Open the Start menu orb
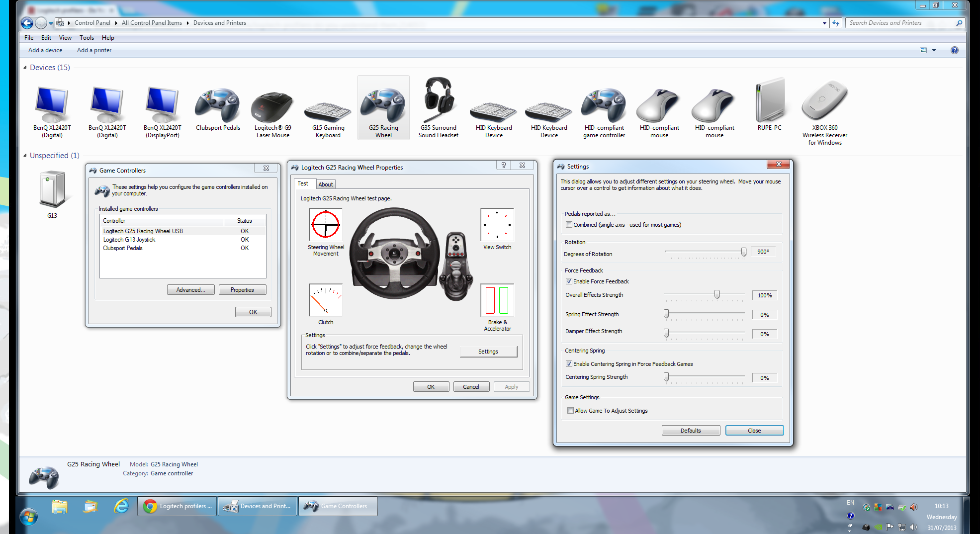Image resolution: width=980 pixels, height=534 pixels. point(28,516)
